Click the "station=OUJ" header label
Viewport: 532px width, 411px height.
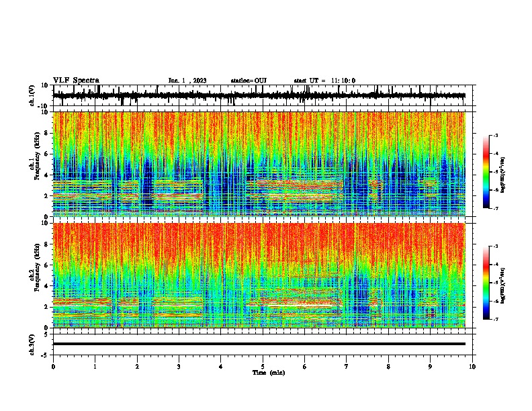[x=249, y=81]
